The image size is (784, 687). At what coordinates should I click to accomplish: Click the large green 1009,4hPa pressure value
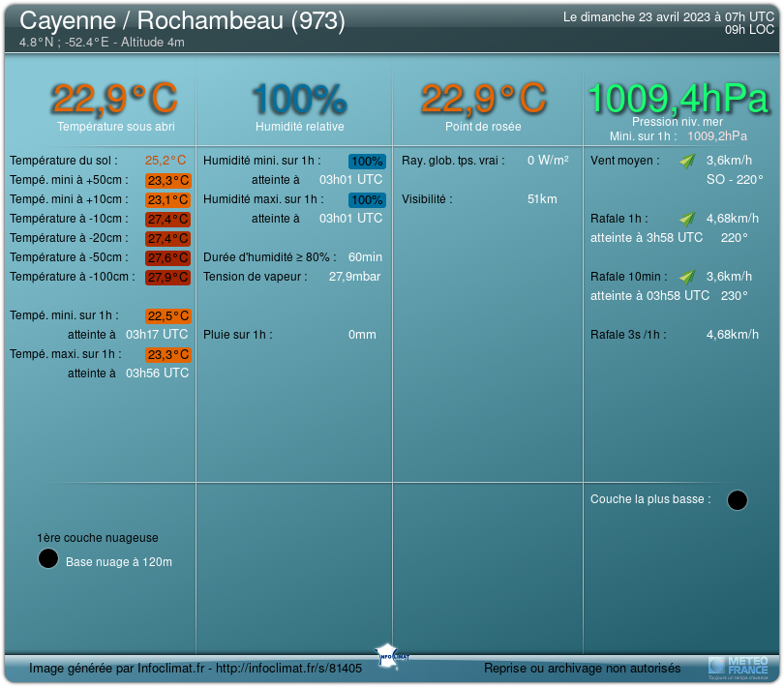tap(678, 98)
